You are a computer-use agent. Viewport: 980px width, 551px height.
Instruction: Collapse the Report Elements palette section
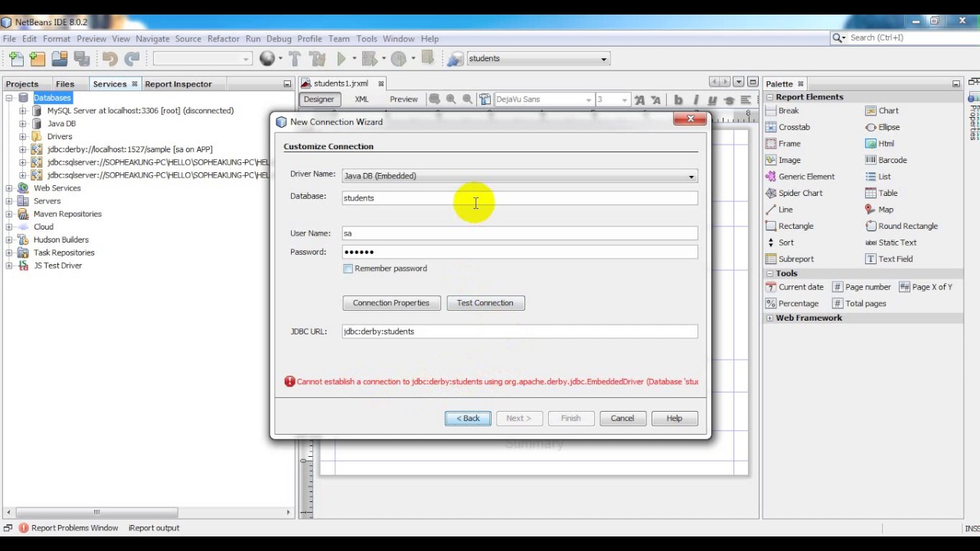(x=769, y=97)
